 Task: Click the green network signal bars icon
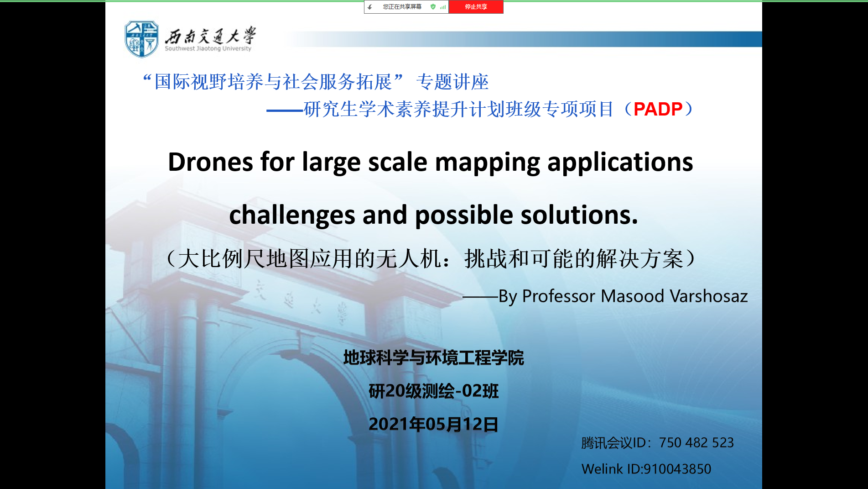[442, 7]
